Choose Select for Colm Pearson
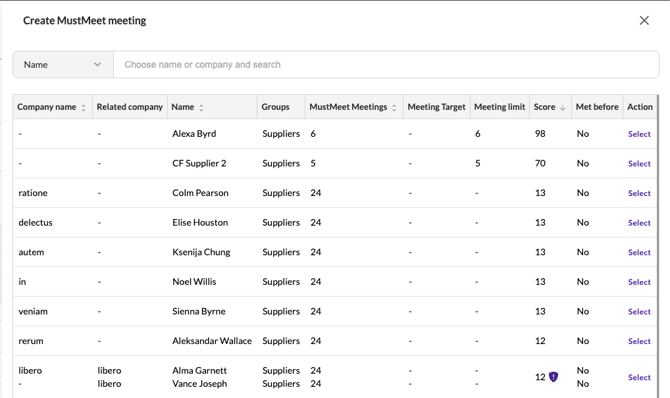This screenshot has width=670, height=398. tap(639, 193)
